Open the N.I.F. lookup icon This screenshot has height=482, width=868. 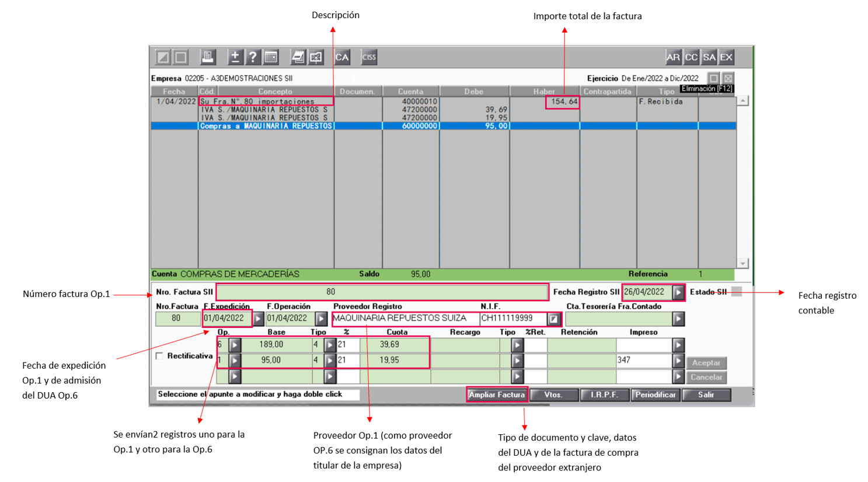point(554,319)
